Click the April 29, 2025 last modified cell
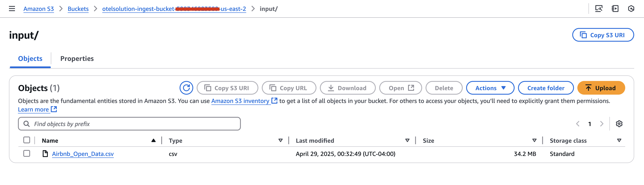 345,154
